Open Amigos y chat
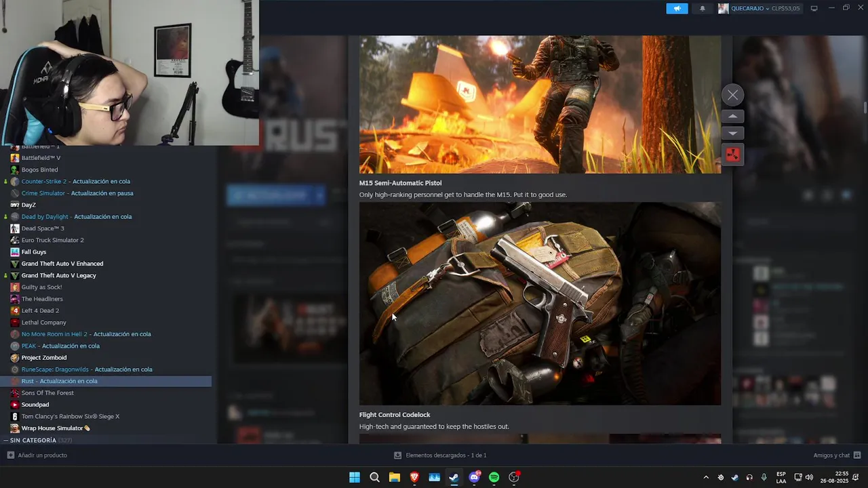 837,455
